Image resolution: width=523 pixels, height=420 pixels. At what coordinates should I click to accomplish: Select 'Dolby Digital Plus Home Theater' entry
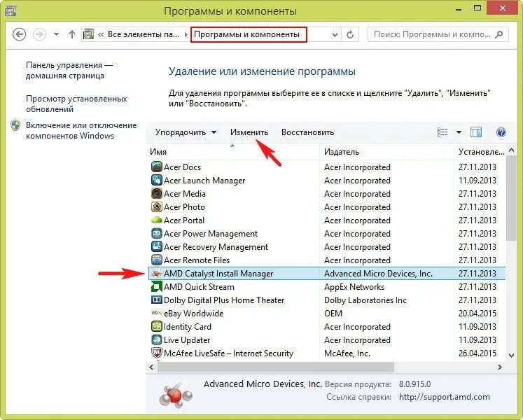[x=224, y=300]
